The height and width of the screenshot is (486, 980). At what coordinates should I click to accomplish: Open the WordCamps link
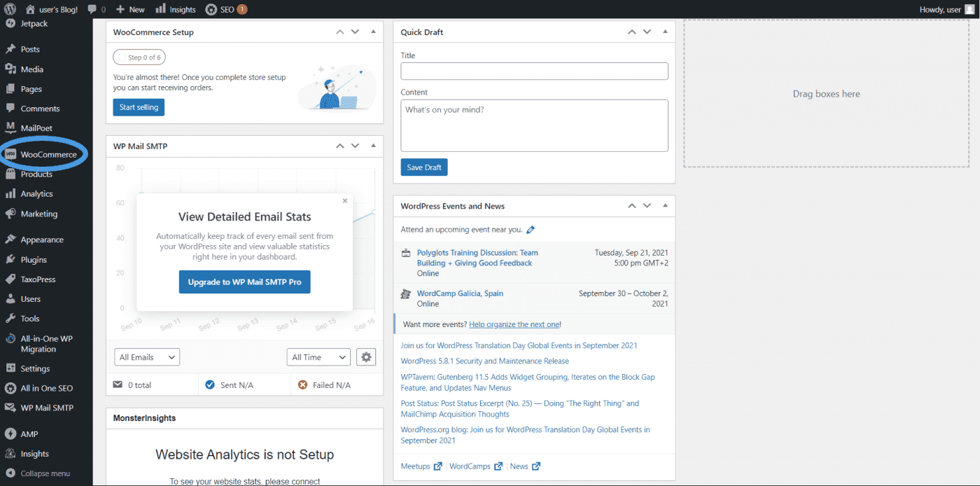click(470, 466)
